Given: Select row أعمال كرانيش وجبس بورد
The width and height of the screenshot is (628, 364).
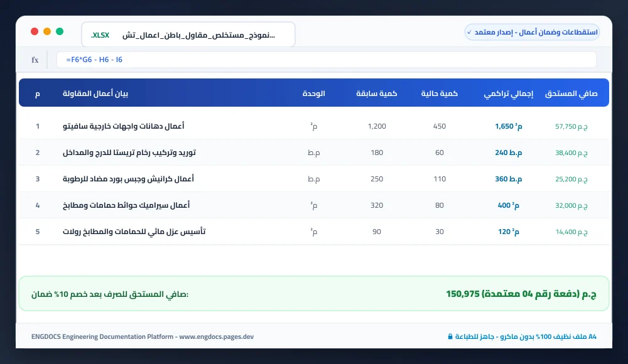Looking at the screenshot, I should pyautogui.click(x=314, y=179).
